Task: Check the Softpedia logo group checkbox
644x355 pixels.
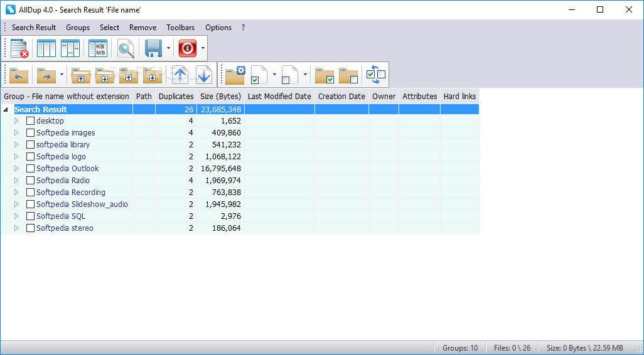Action: click(30, 156)
